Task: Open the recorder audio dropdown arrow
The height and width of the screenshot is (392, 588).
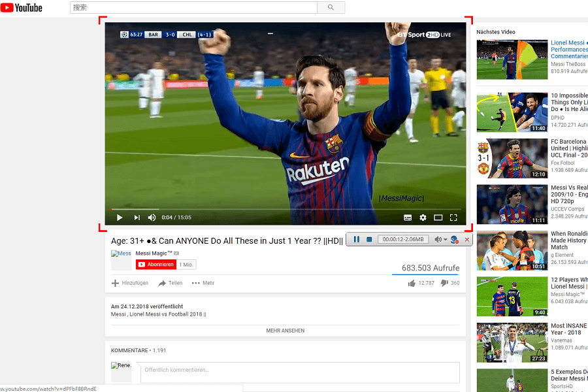Action: coord(445,239)
